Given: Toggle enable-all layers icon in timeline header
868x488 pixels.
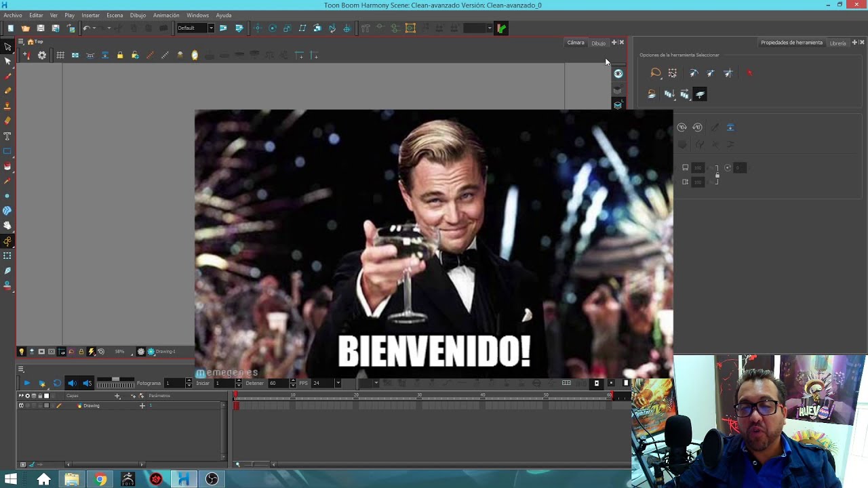Looking at the screenshot, I should coord(21,396).
